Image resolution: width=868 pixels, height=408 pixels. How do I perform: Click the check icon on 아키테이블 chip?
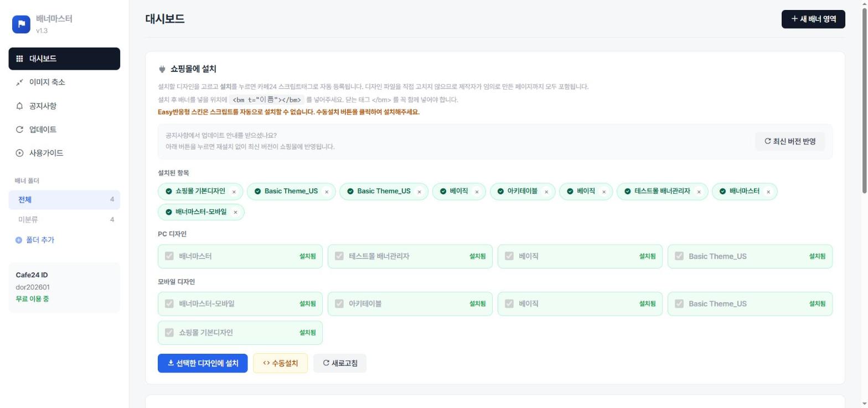coord(500,192)
